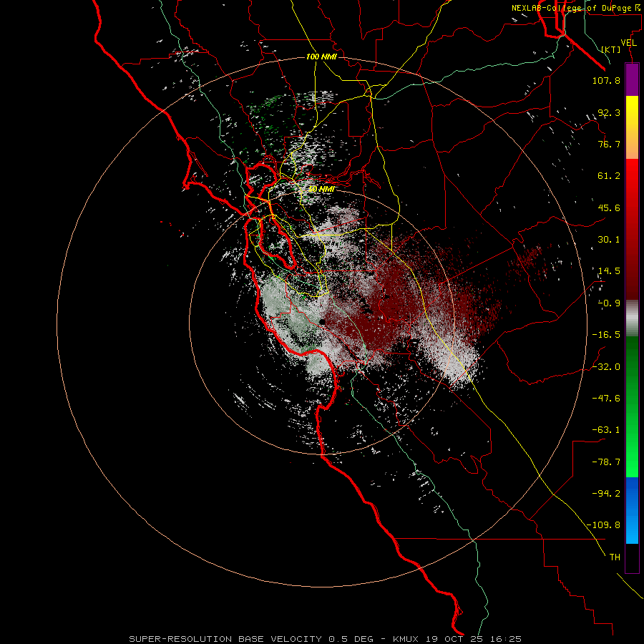Click the 45.6 velocity scale value

[609, 208]
